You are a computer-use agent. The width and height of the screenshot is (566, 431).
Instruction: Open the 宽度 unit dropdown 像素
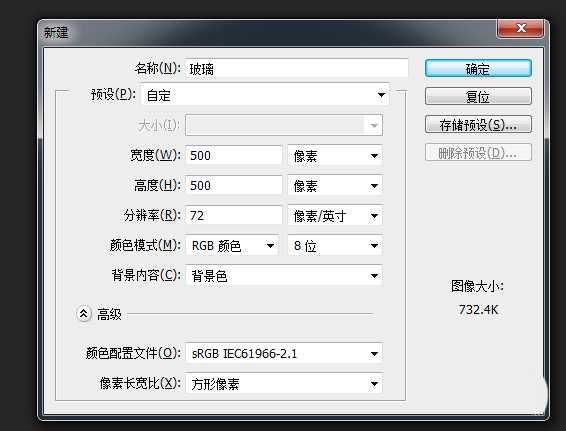[x=335, y=156]
